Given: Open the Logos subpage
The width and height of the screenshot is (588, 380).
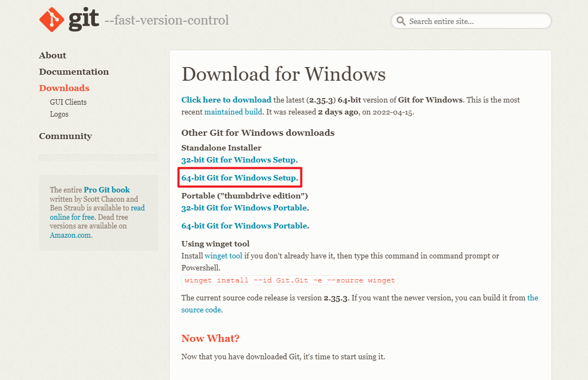Looking at the screenshot, I should click(59, 114).
